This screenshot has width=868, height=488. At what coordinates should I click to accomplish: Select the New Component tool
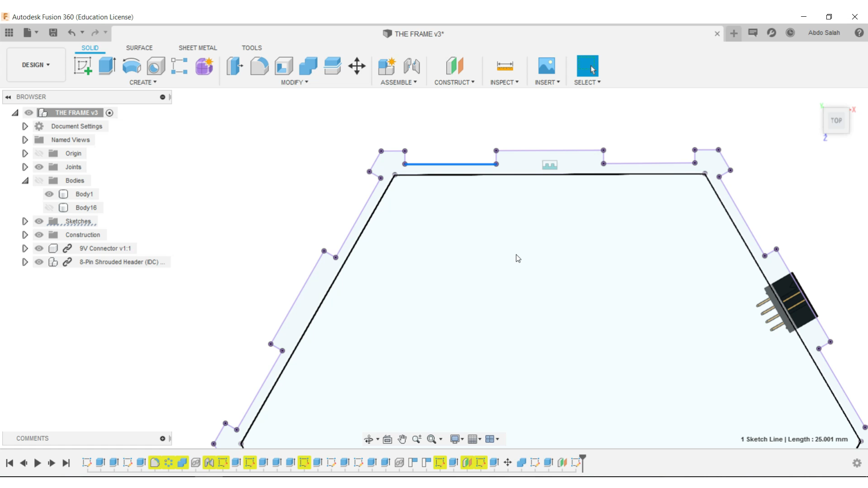tap(387, 66)
